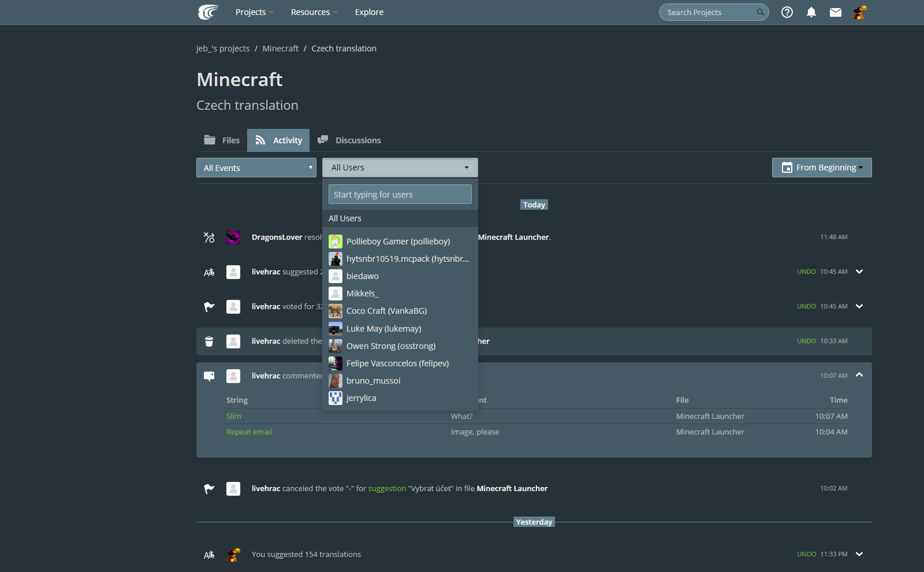Click UNDO for the 10:45 AM suggestion
The image size is (924, 572).
pos(806,272)
